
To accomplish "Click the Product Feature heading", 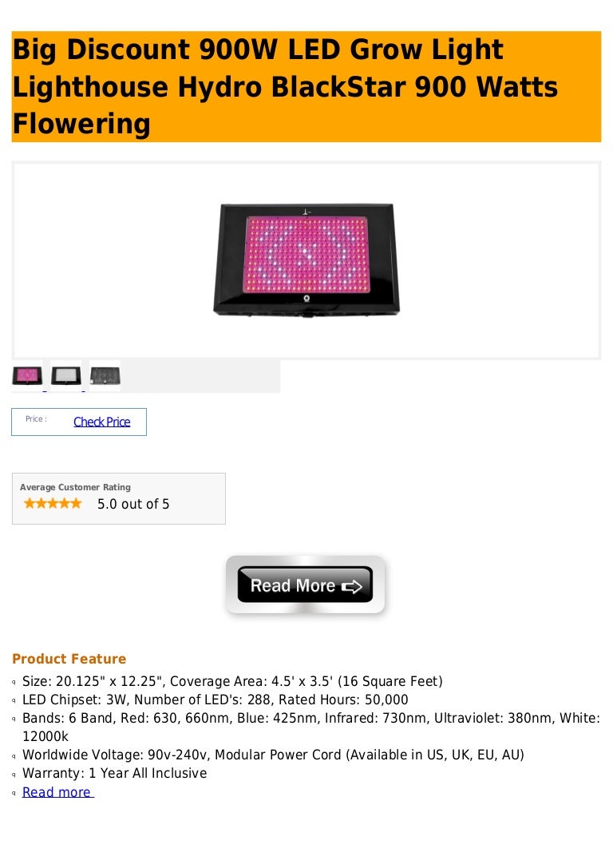I will (x=69, y=659).
